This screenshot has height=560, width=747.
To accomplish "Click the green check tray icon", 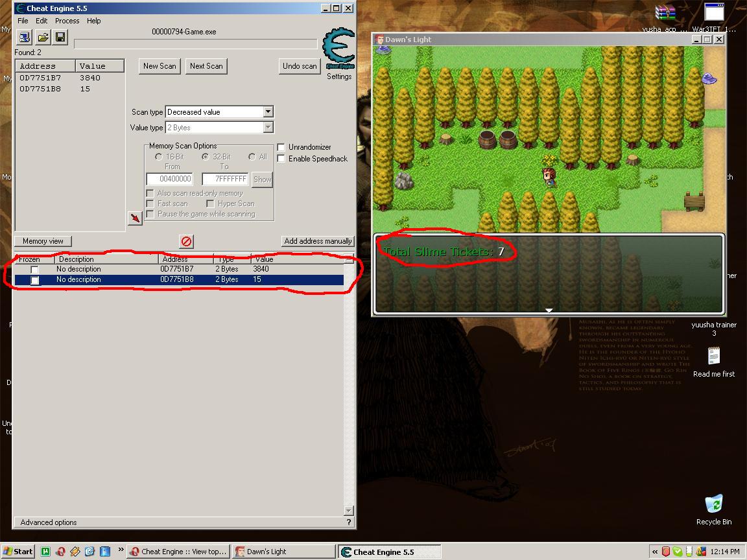I will 677,552.
